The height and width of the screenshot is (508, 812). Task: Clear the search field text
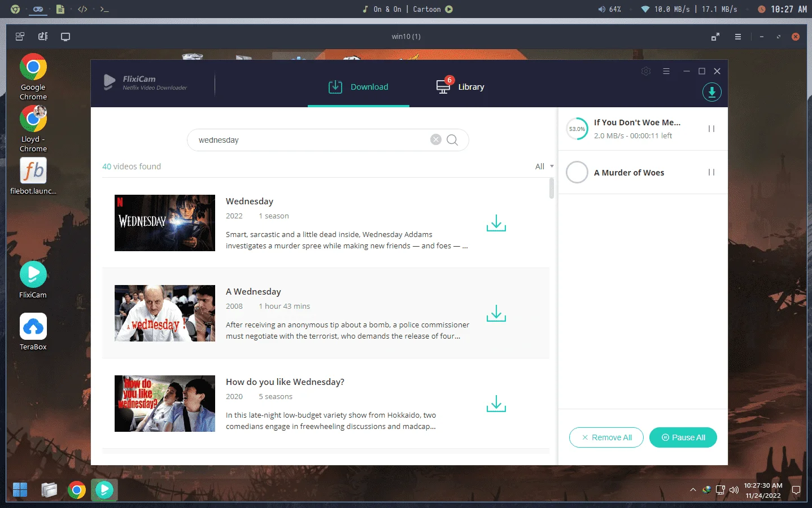click(435, 139)
